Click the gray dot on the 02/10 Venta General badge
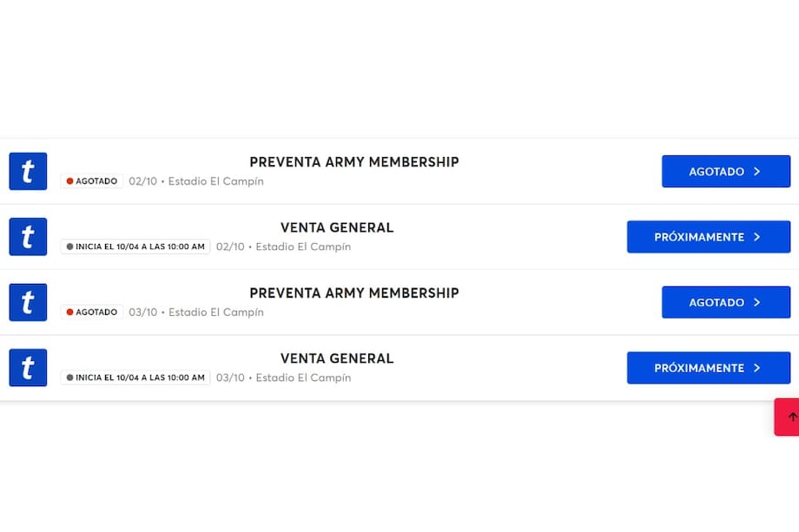The height and width of the screenshot is (532, 799). coord(69,246)
